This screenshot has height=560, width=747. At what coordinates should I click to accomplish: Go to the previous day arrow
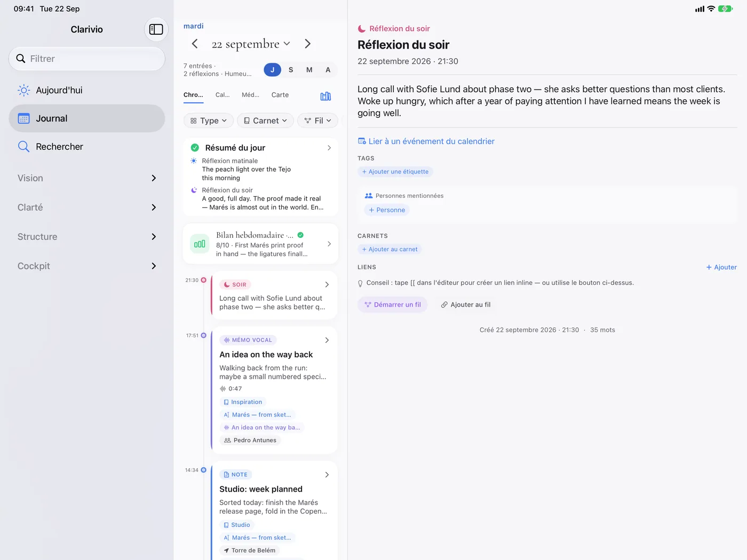click(195, 44)
